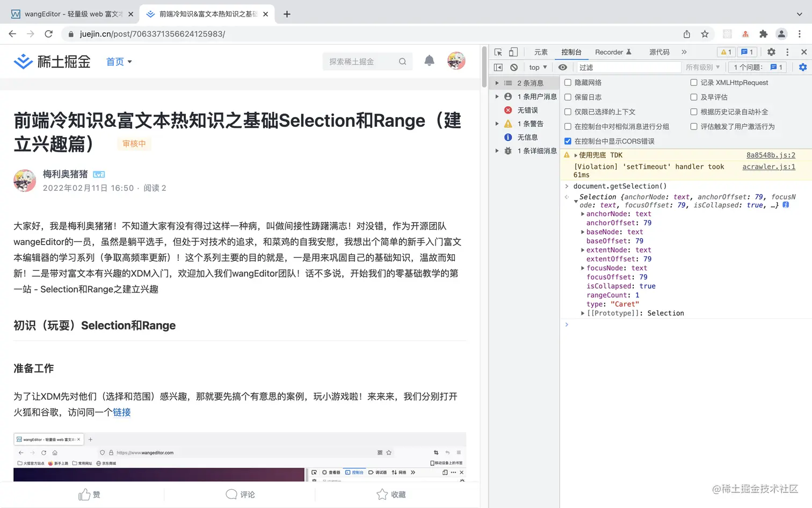This screenshot has height=508, width=812.
Task: Open console settings blue gear
Action: click(803, 67)
